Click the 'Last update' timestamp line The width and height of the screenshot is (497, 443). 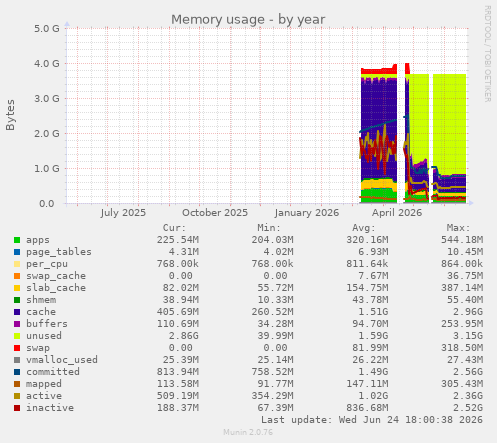coord(372,420)
